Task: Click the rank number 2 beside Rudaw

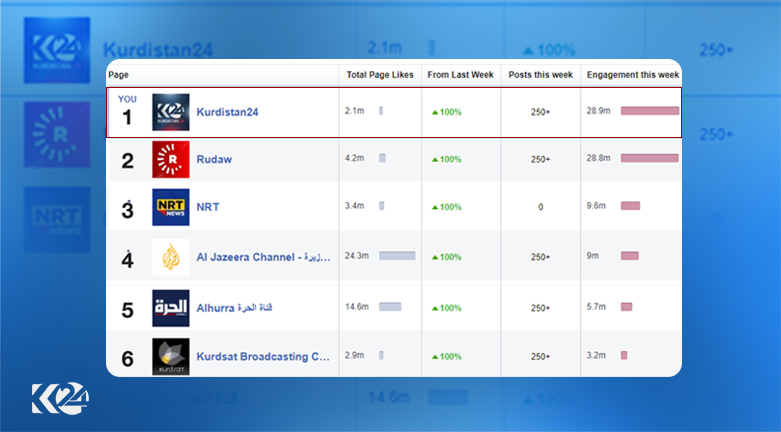Action: (128, 161)
